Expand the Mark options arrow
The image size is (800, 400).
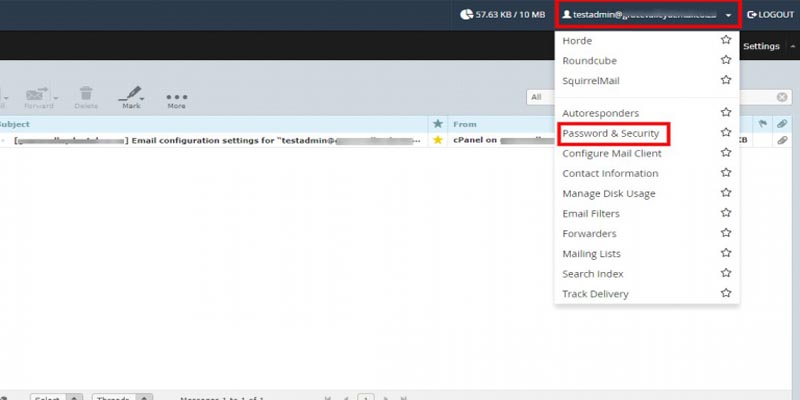(142, 99)
